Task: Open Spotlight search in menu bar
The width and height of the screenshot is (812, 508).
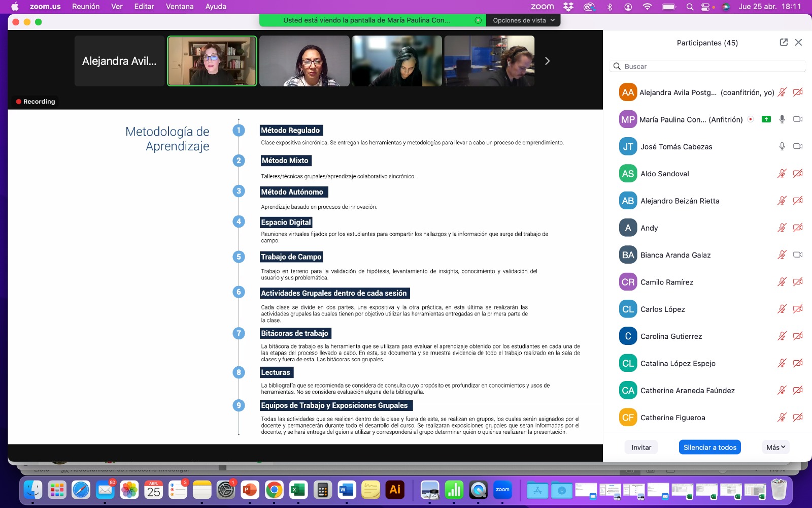Action: pos(690,7)
